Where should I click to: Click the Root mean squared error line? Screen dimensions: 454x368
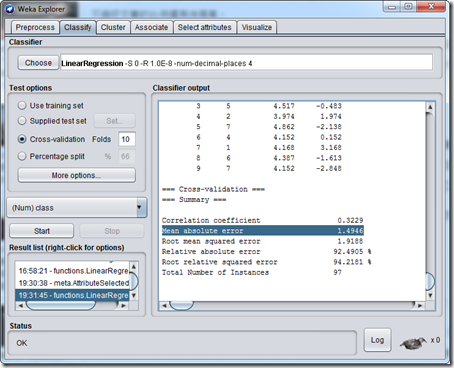pyautogui.click(x=263, y=241)
